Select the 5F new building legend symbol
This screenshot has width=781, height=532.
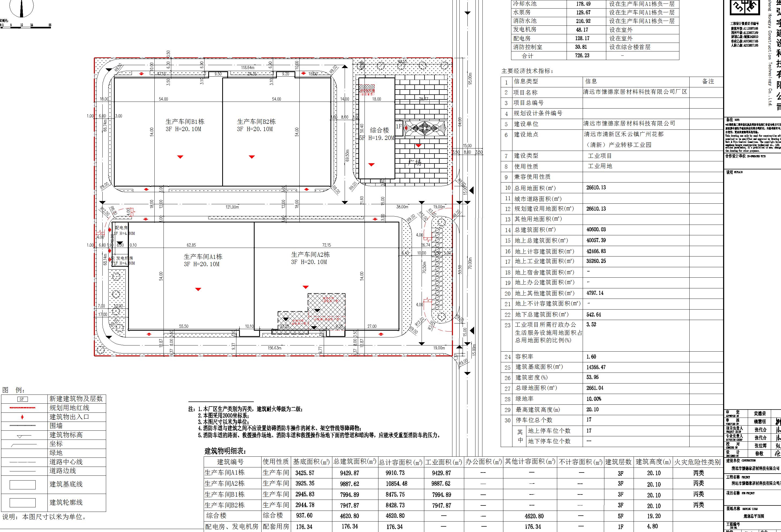(x=23, y=399)
